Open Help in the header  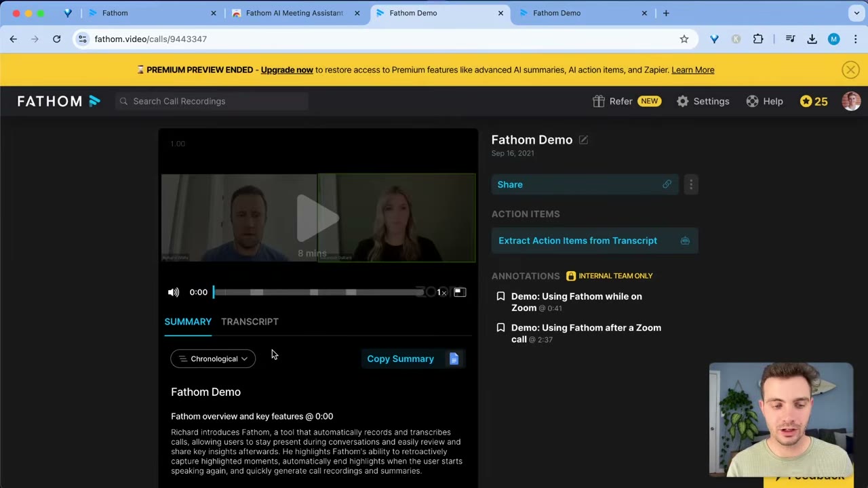click(x=764, y=101)
